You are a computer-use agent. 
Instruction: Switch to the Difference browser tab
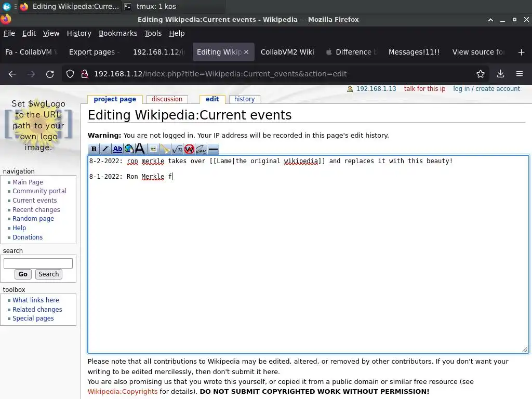coord(352,52)
